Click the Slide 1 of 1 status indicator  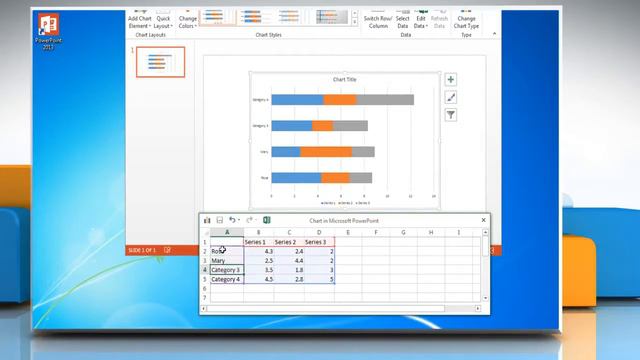[x=142, y=250]
